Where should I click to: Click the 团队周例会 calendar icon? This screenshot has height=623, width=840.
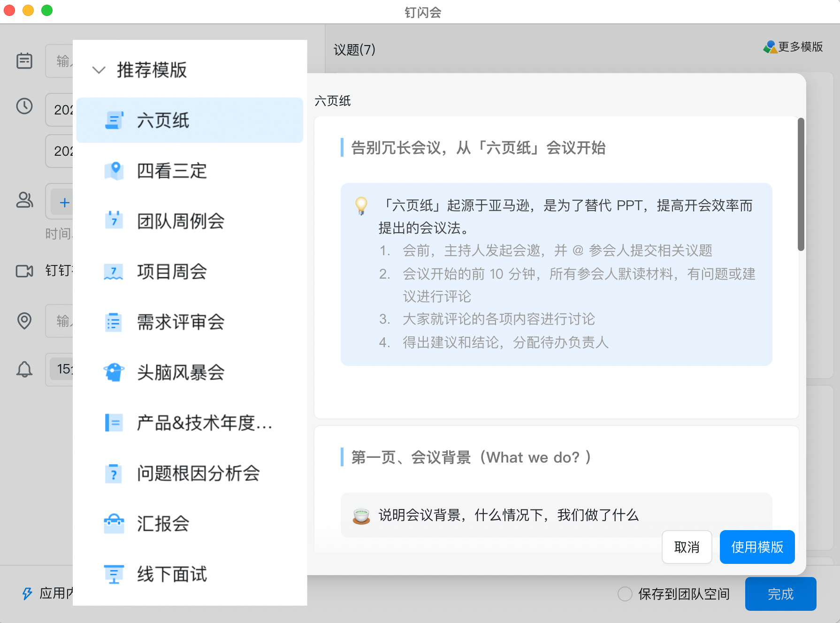click(x=114, y=220)
